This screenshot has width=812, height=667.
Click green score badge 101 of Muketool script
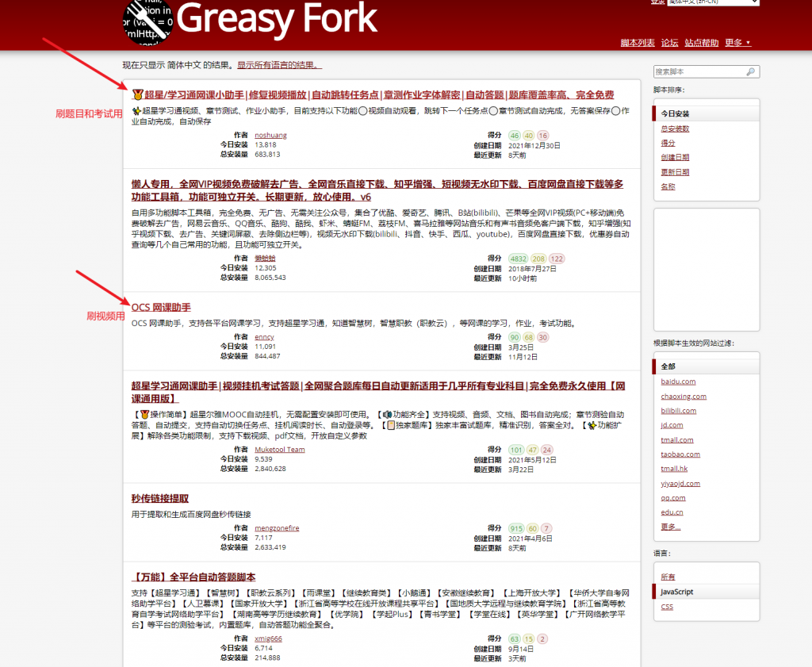[x=516, y=450]
